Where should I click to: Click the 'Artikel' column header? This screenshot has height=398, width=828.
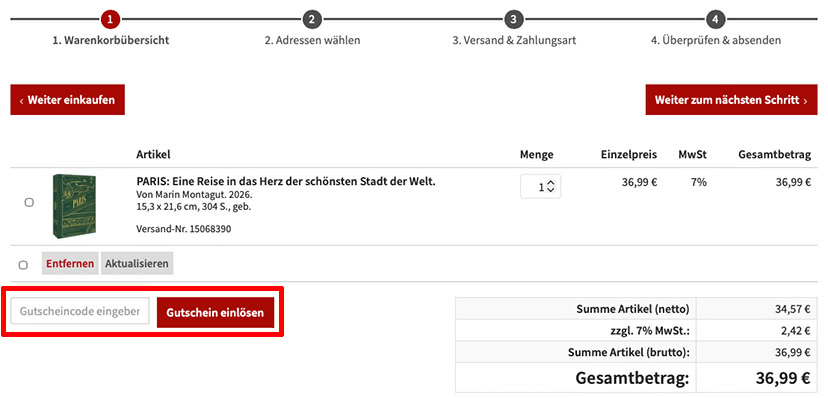(x=153, y=155)
